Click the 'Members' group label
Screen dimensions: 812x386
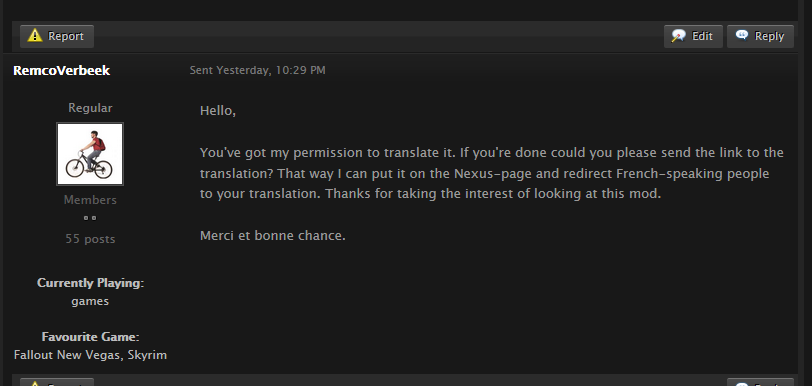pos(90,200)
